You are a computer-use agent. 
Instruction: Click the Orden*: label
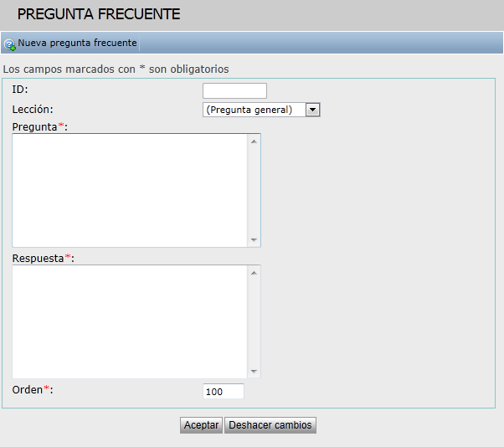pyautogui.click(x=33, y=390)
